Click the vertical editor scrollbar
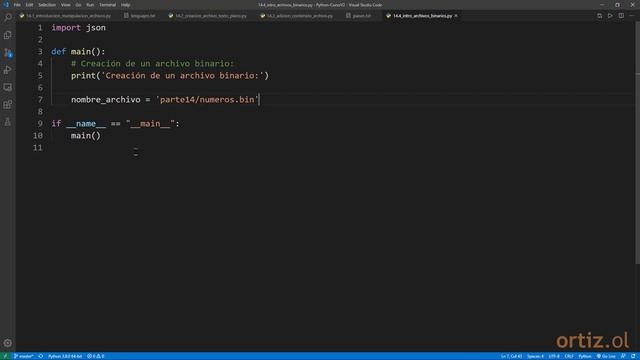Viewport: 640px width, 360px height. [x=638, y=143]
